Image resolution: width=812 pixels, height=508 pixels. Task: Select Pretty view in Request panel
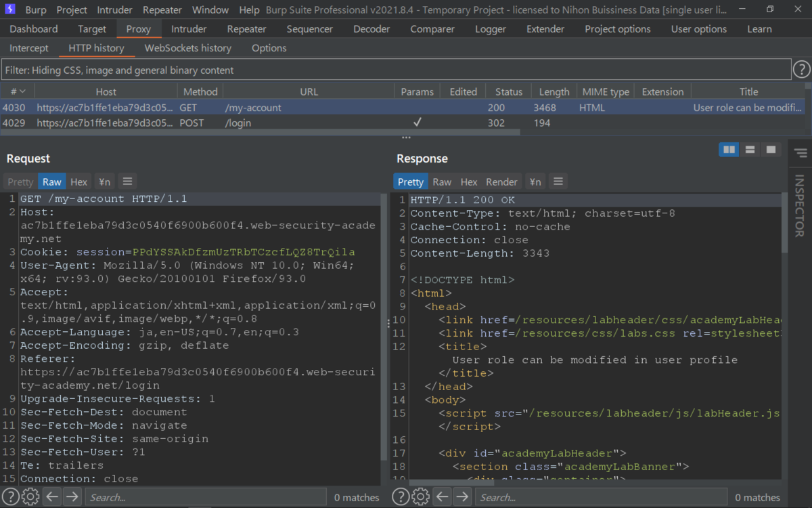click(20, 182)
